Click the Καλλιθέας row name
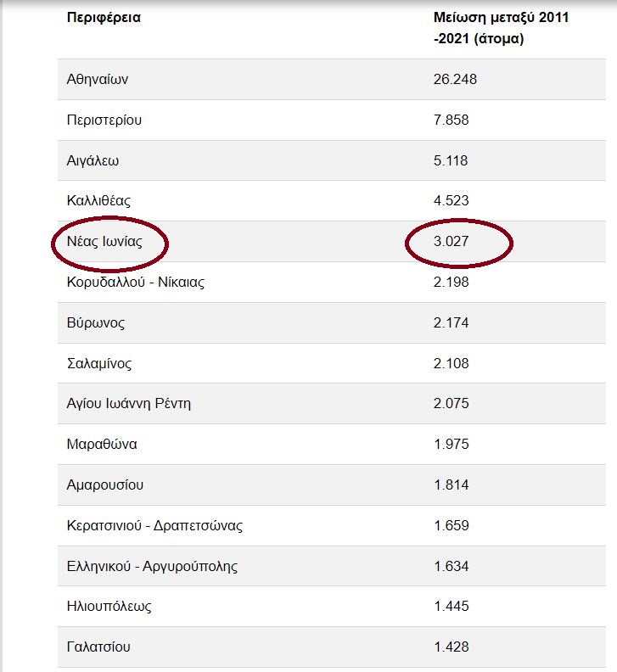This screenshot has width=617, height=672. (x=98, y=200)
